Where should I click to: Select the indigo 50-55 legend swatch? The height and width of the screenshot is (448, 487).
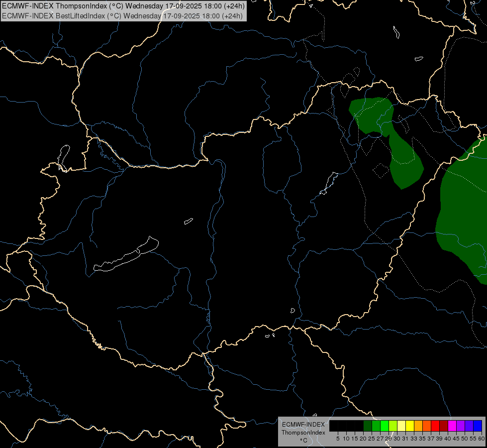coord(469,426)
